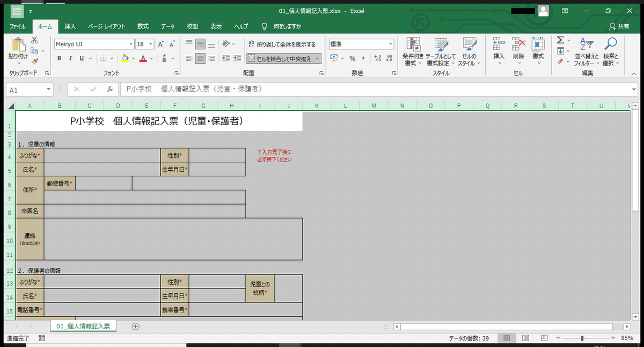
Task: Open the データ ribbon tab
Action: pos(168,26)
